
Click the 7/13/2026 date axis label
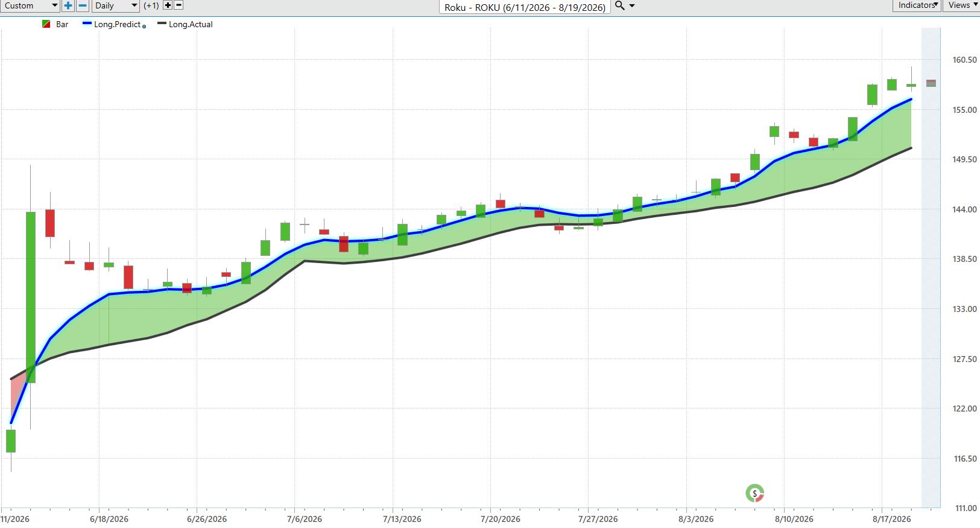[x=402, y=519]
